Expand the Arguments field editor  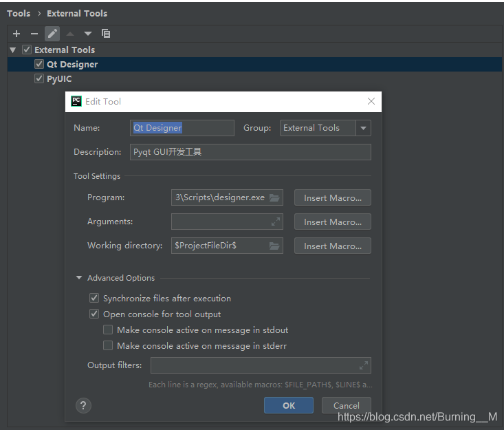click(x=276, y=222)
